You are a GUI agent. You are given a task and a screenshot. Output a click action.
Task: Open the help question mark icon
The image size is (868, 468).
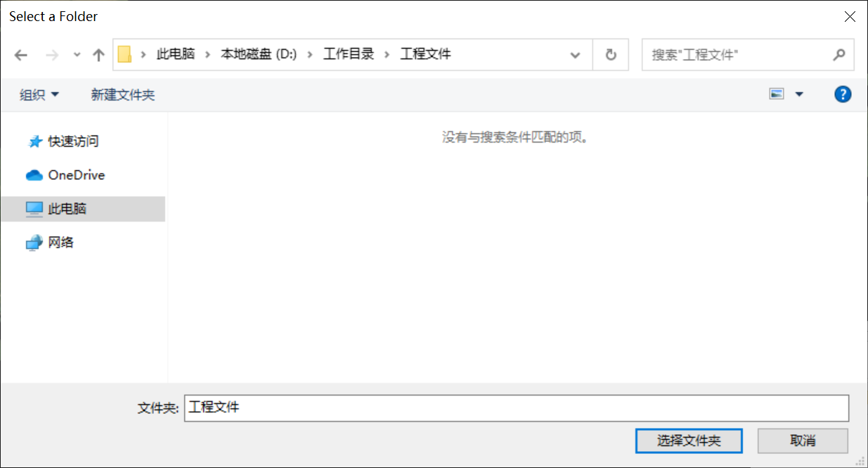(843, 94)
